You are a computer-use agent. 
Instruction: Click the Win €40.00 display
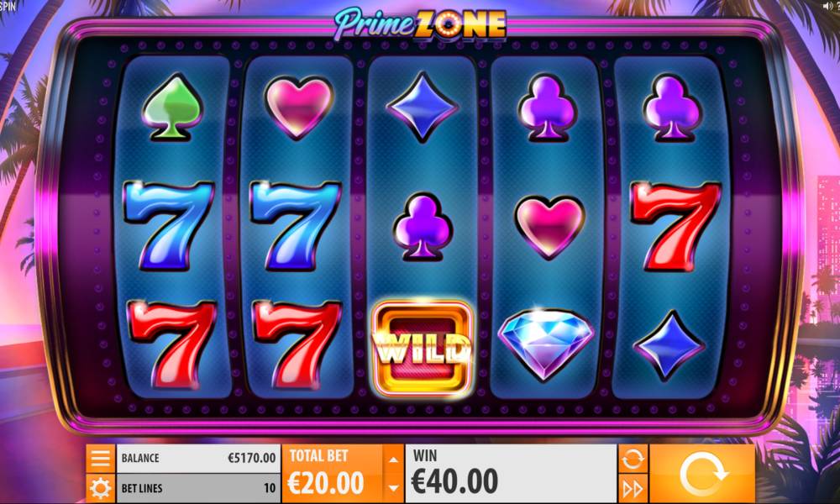[511, 474]
